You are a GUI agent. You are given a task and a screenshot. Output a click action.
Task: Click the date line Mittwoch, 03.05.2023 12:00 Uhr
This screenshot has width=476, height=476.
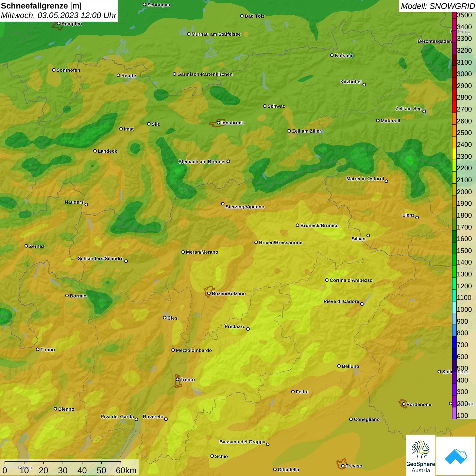pos(58,15)
